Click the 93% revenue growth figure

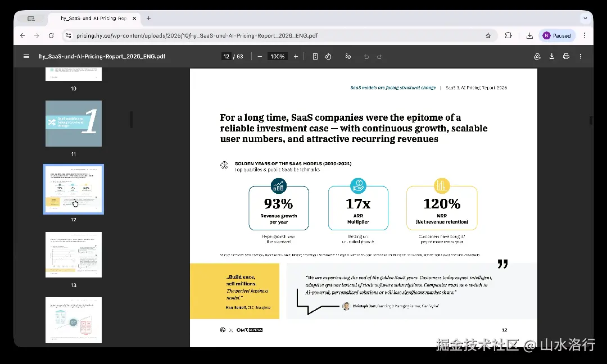click(x=278, y=204)
